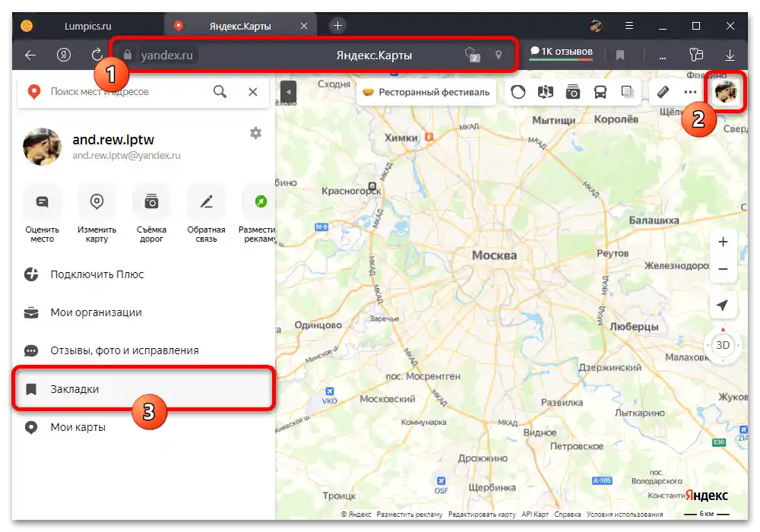This screenshot has height=532, width=760.
Task: Open Условия использования footer link
Action: [x=625, y=514]
